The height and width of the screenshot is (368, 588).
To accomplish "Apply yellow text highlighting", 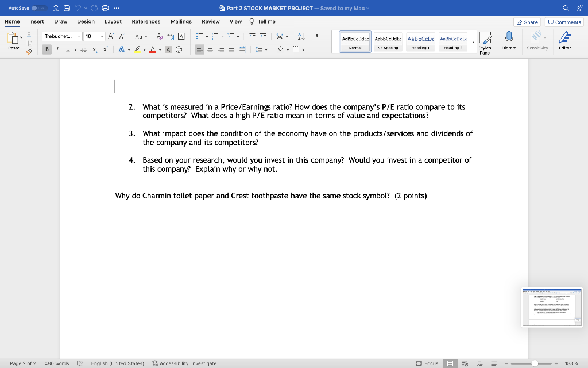I will pos(137,49).
